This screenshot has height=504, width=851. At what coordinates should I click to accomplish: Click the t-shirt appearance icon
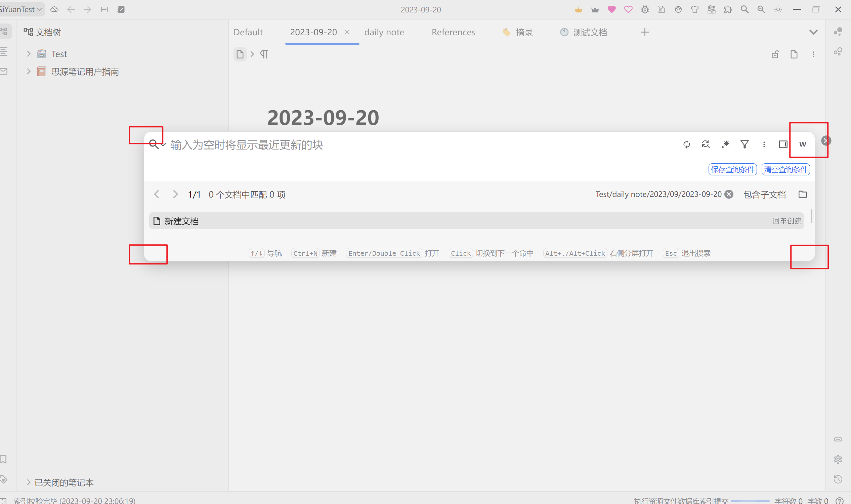coord(695,9)
